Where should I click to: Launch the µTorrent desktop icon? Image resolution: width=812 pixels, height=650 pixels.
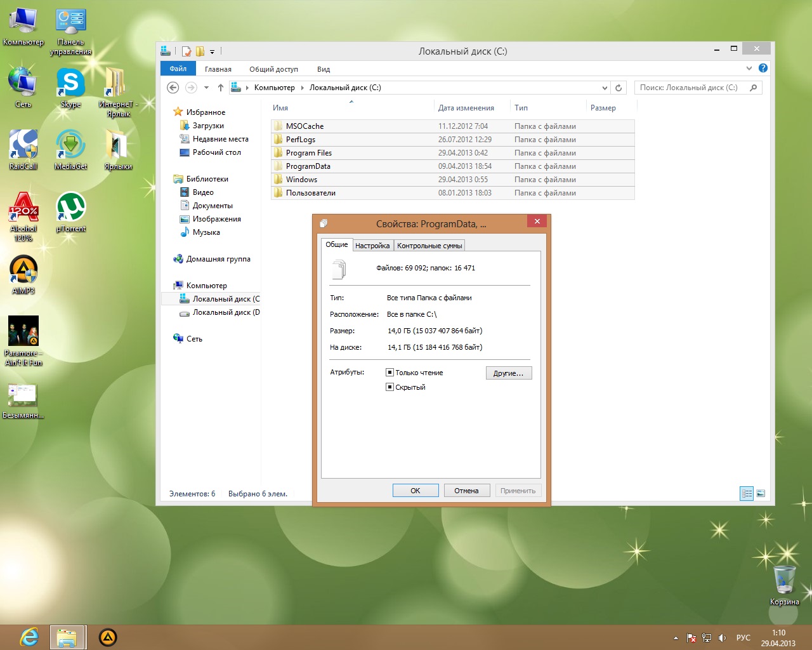(70, 208)
